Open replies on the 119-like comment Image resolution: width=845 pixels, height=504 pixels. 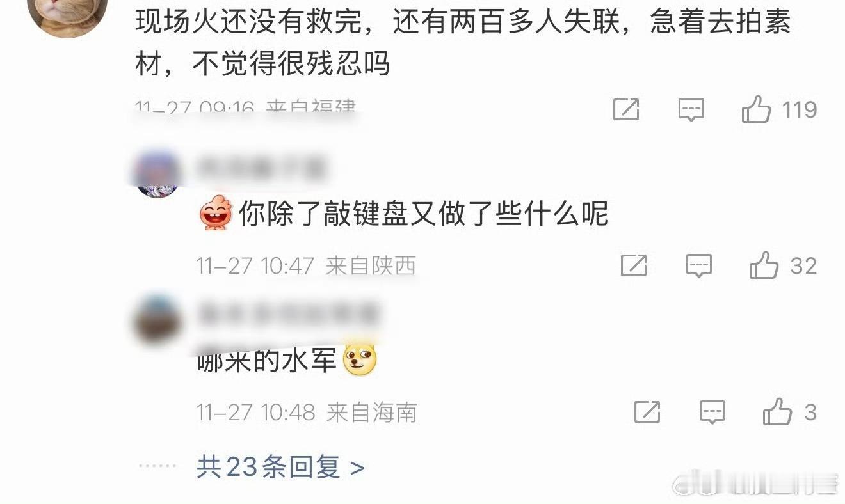(x=691, y=110)
